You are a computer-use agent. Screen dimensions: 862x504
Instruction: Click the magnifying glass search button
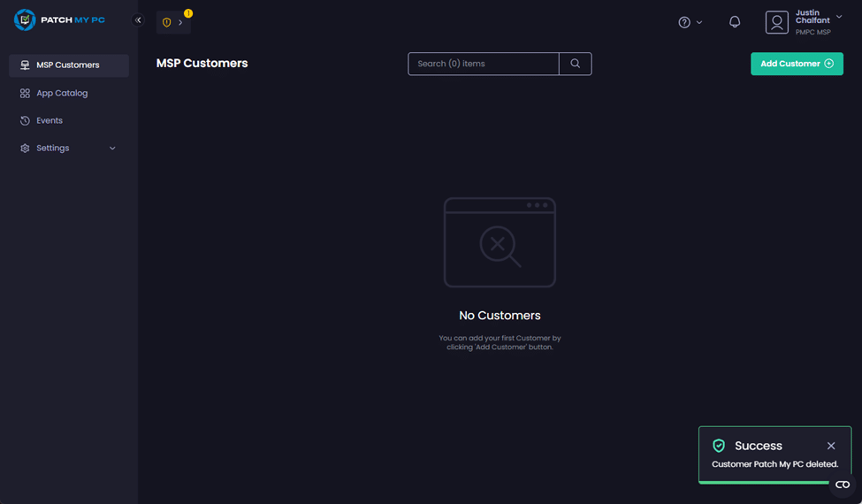(576, 64)
